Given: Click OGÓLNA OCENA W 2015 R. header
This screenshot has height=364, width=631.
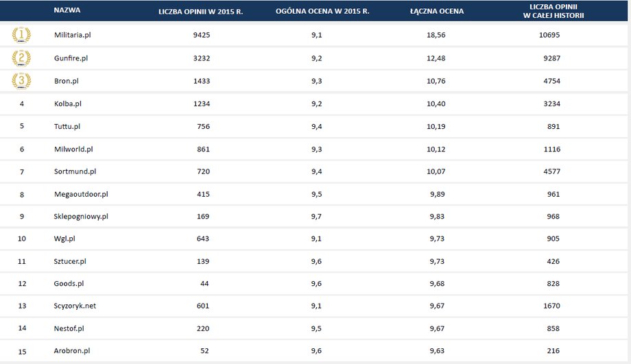Looking at the screenshot, I should click(322, 11).
